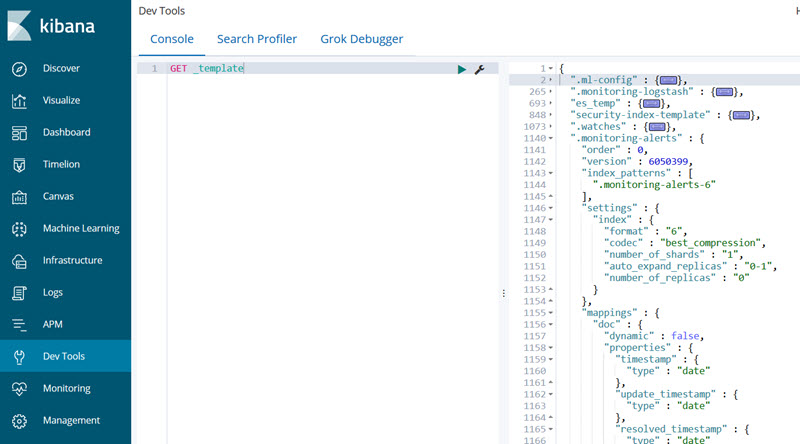Expand security-index-template fold arrow line 848
Viewport: 800px width, 444px height.
[x=551, y=115]
